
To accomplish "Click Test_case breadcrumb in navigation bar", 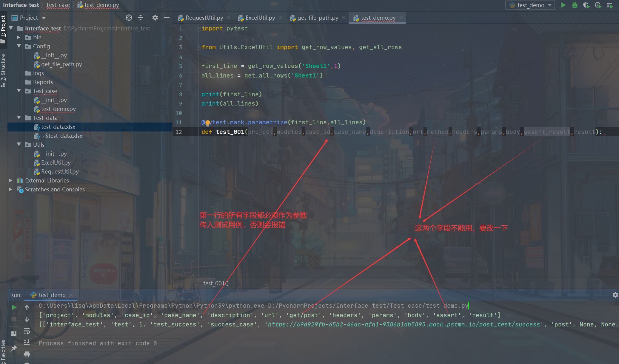I will [x=58, y=5].
